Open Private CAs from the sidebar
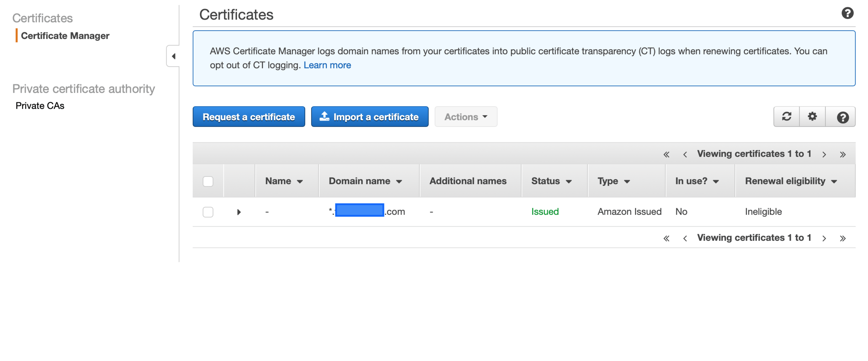 click(40, 105)
